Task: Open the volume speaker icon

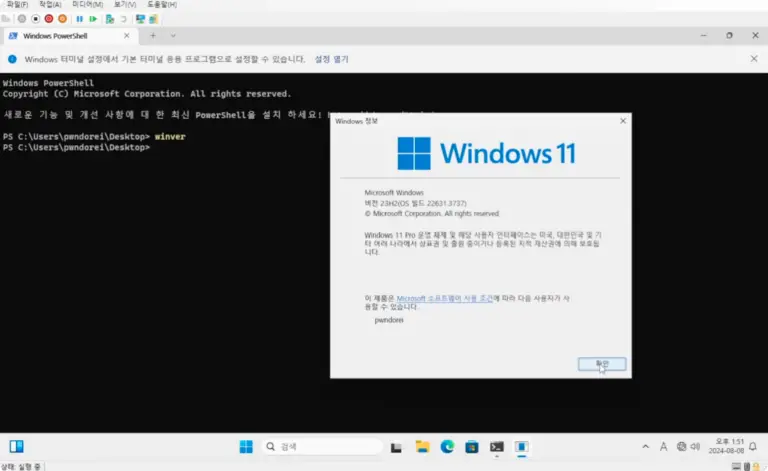Action: (695, 447)
